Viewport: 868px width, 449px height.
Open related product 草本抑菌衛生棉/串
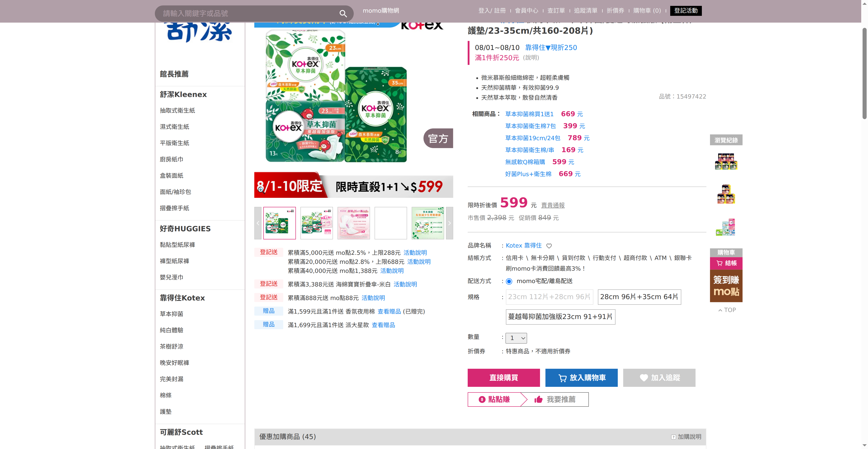coord(529,150)
